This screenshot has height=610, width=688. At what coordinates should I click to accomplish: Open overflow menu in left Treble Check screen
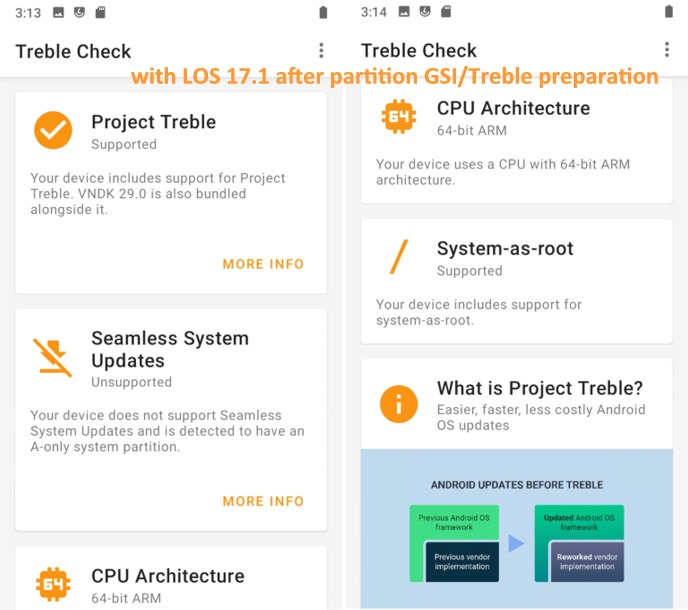[x=321, y=50]
